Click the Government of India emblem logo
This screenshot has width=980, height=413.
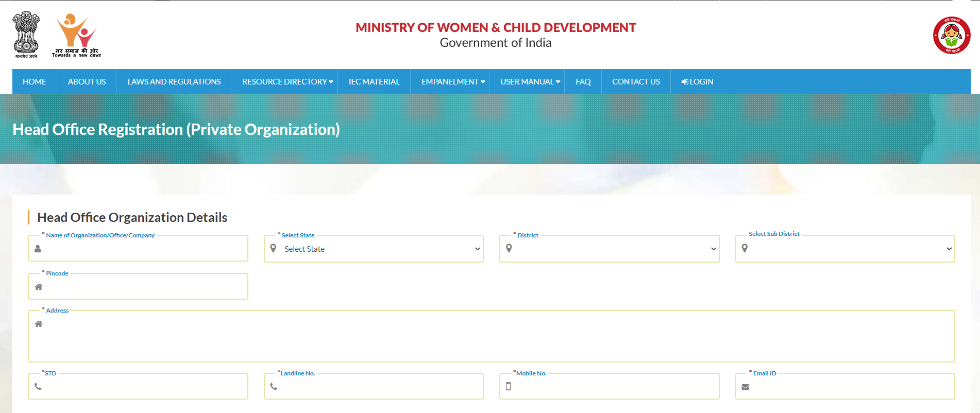coord(26,35)
